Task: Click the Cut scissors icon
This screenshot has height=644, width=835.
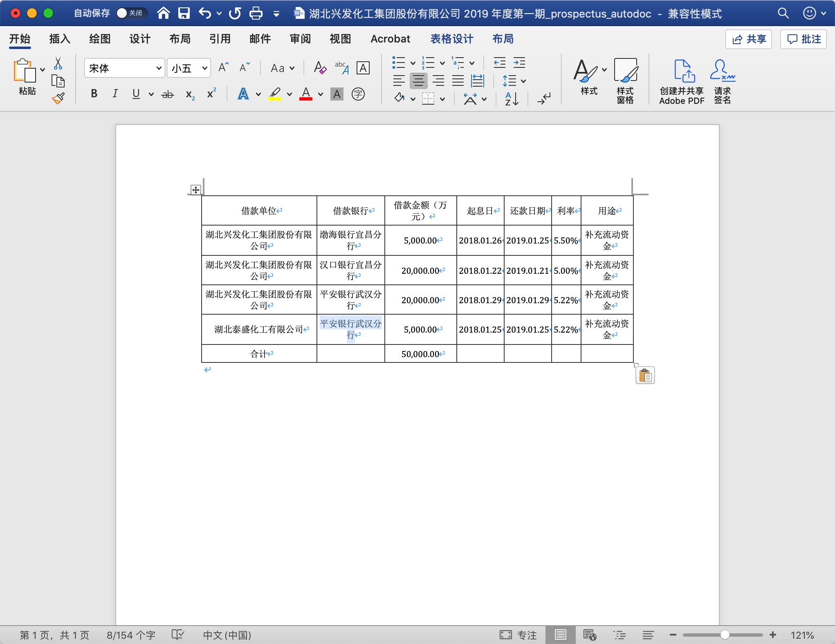Action: [58, 63]
